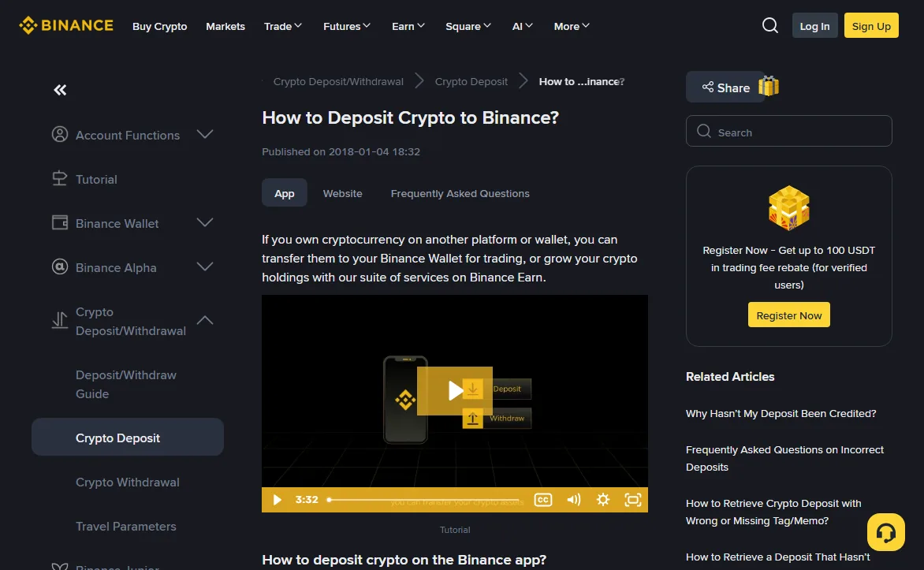
Task: Open the Markets page
Action: pyautogui.click(x=225, y=26)
